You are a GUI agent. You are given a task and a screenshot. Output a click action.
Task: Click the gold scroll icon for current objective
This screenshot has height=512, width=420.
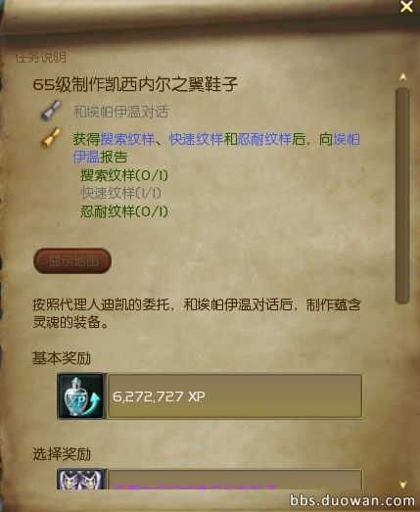point(51,137)
